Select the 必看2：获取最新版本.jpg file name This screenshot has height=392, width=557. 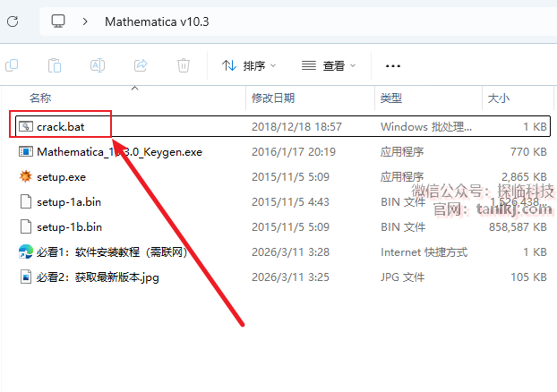98,277
